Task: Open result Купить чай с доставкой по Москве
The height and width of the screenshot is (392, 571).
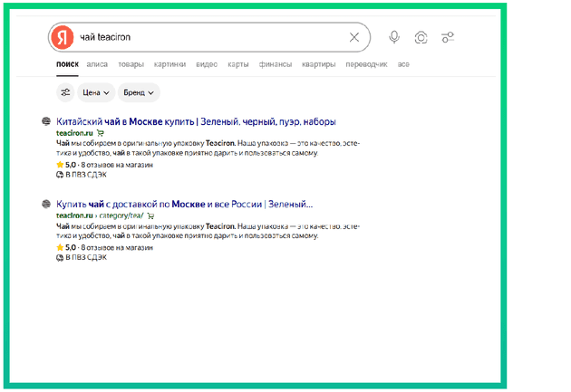Action: click(x=184, y=204)
